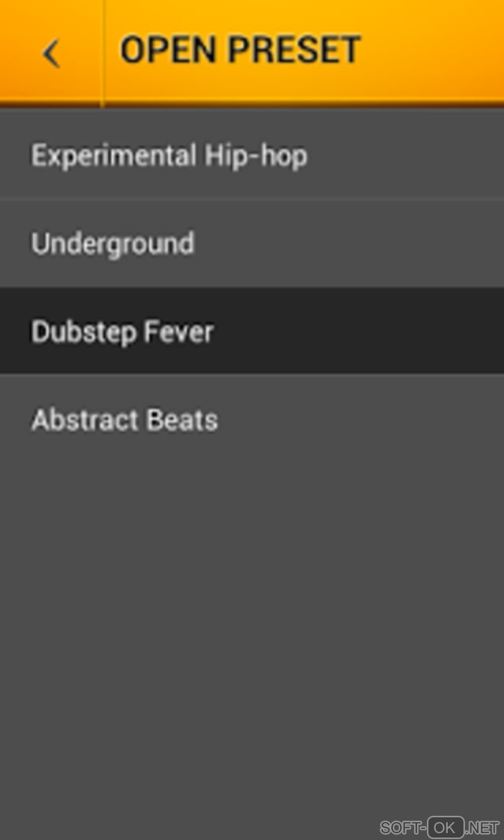Activate the Abstract Beats list entry
Screen dimensions: 504x840
[125, 420]
